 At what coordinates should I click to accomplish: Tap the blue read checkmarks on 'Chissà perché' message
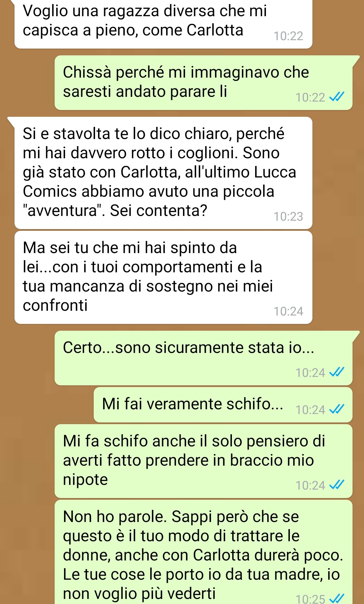[337, 98]
